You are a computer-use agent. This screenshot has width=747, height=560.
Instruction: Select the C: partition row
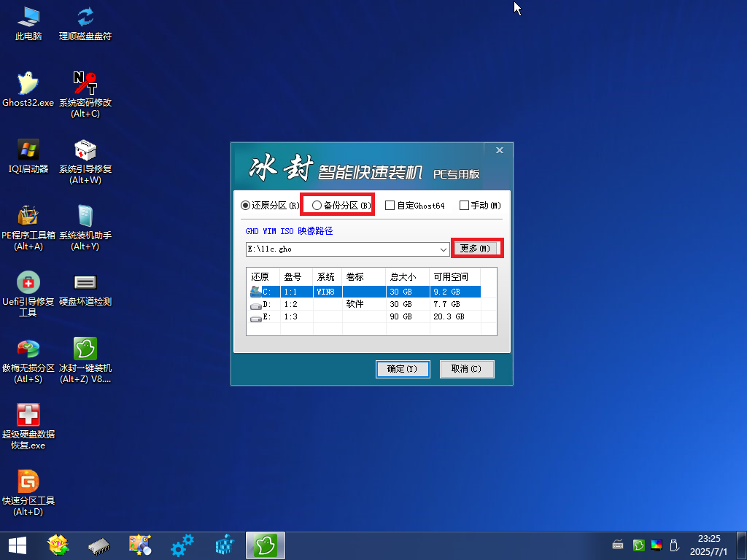click(x=365, y=292)
